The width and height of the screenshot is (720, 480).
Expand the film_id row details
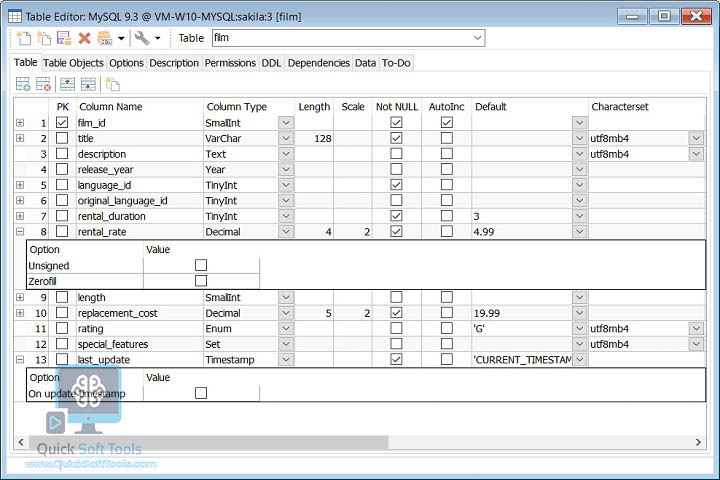20,123
